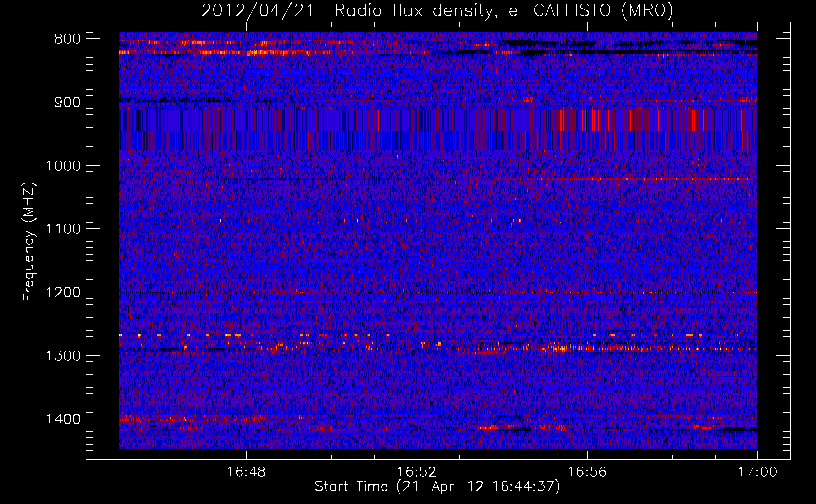Click the 16:56 time tick label
Image resolution: width=816 pixels, height=504 pixels.
tap(587, 472)
